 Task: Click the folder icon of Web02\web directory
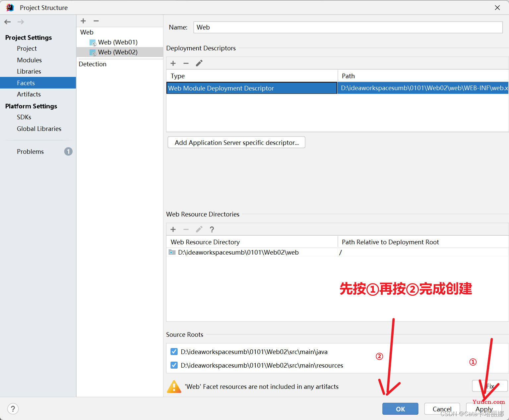172,252
